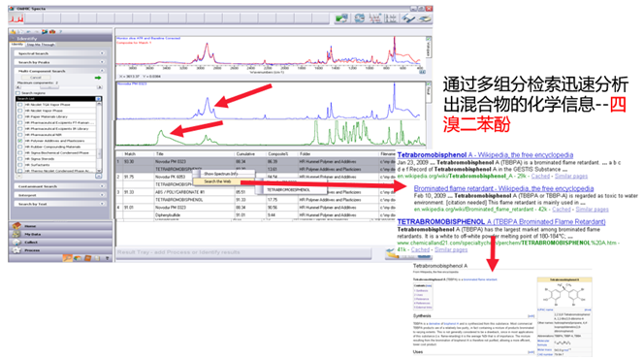Check the HR Rubber Compounding Materials library
Image resolution: width=644 pixels, height=360 pixels.
click(20, 147)
